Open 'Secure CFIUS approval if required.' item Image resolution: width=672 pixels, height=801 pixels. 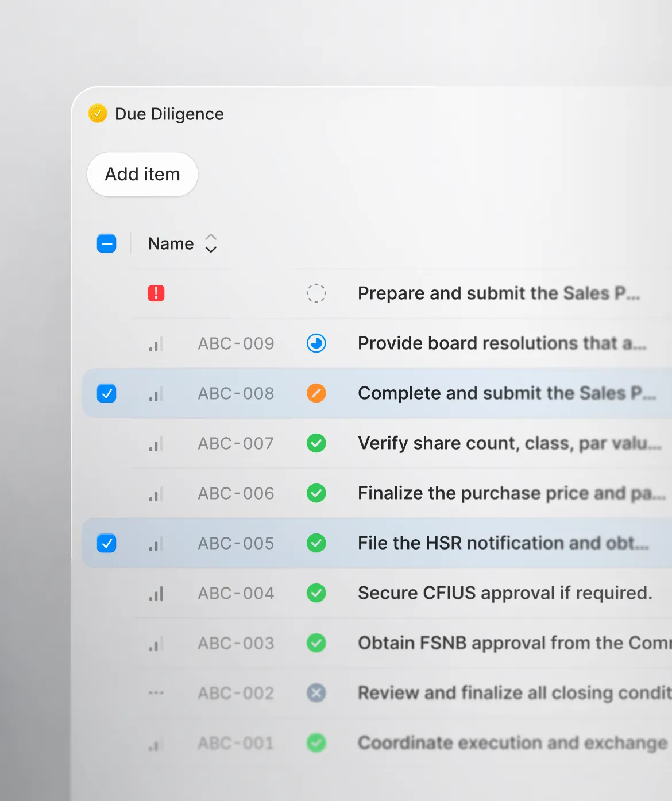pos(505,593)
